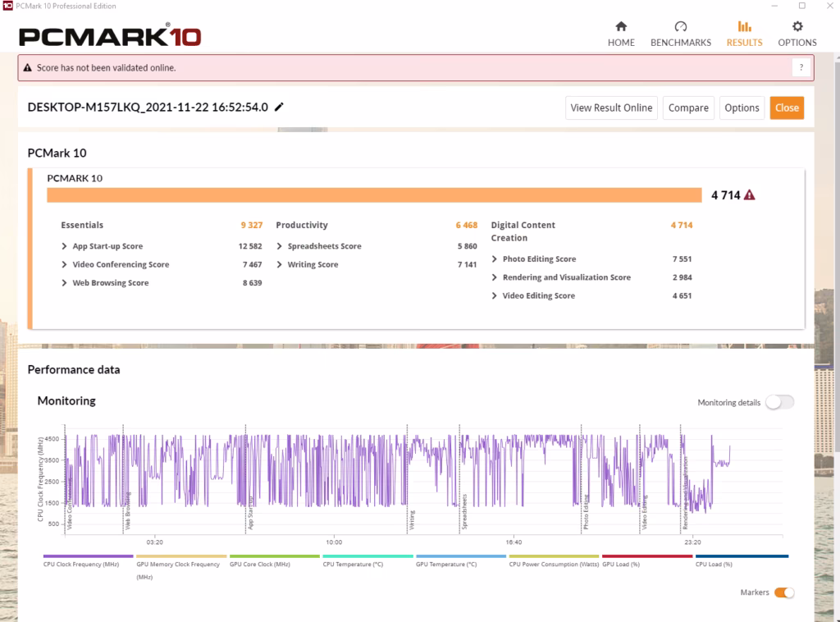Select GPU Temperature blue legend
This screenshot has width=840, height=622.
coord(461,560)
